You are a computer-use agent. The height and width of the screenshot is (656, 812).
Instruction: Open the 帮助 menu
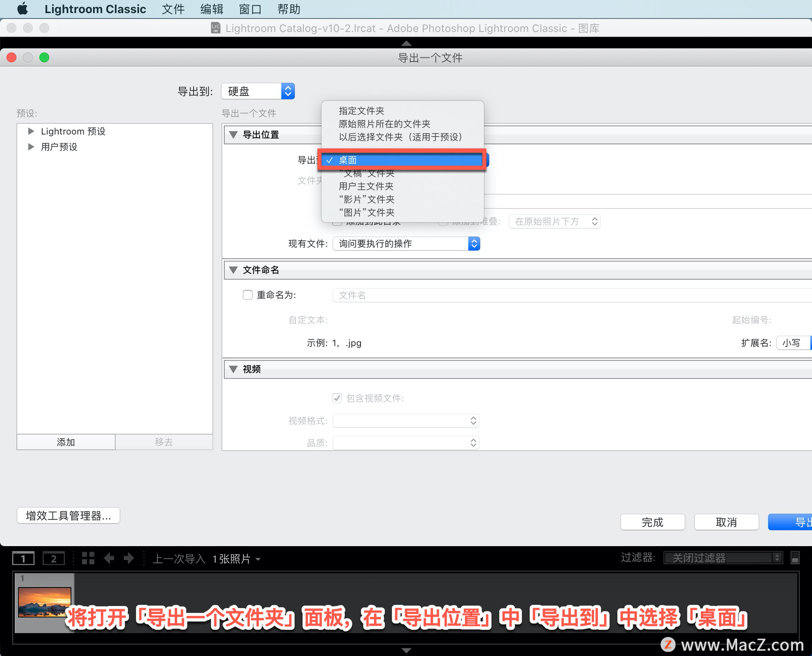click(289, 9)
